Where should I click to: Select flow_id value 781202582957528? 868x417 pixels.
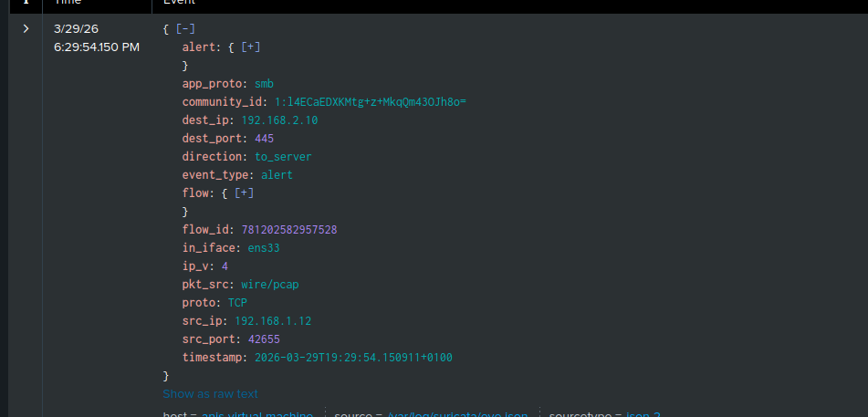(289, 230)
